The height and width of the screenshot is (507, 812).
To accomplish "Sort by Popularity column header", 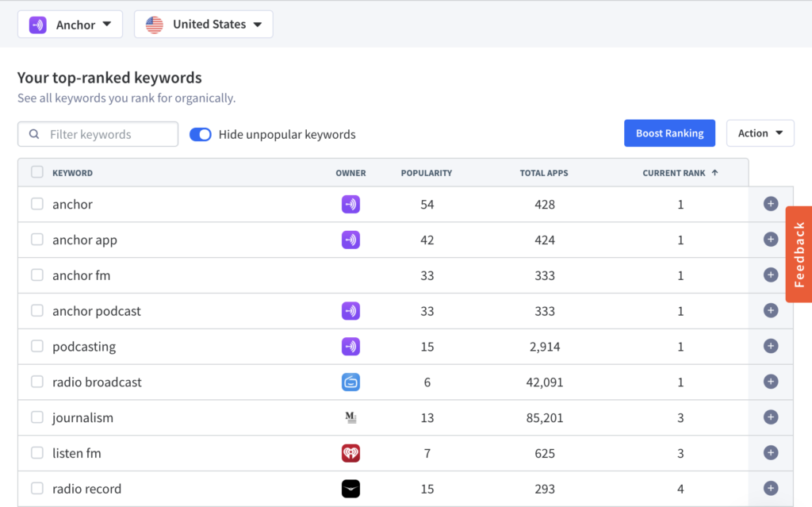I will [x=426, y=173].
